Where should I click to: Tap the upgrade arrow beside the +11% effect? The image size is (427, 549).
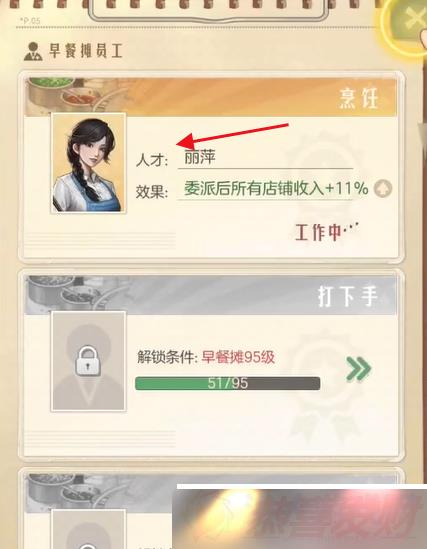(x=383, y=189)
